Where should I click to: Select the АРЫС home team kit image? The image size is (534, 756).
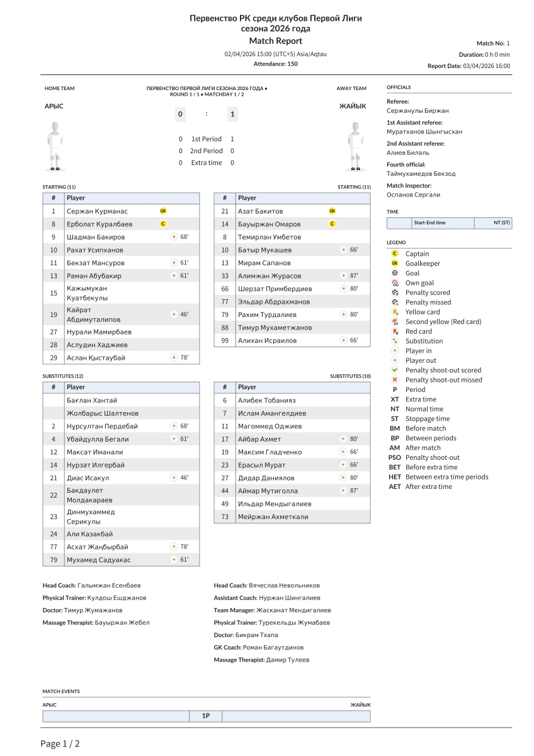click(x=56, y=146)
